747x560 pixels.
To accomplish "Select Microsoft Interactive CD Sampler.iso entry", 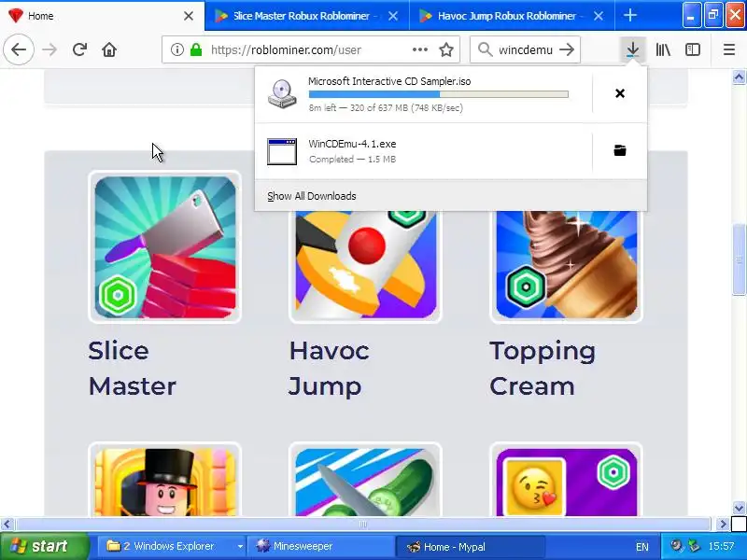I will pos(424,94).
